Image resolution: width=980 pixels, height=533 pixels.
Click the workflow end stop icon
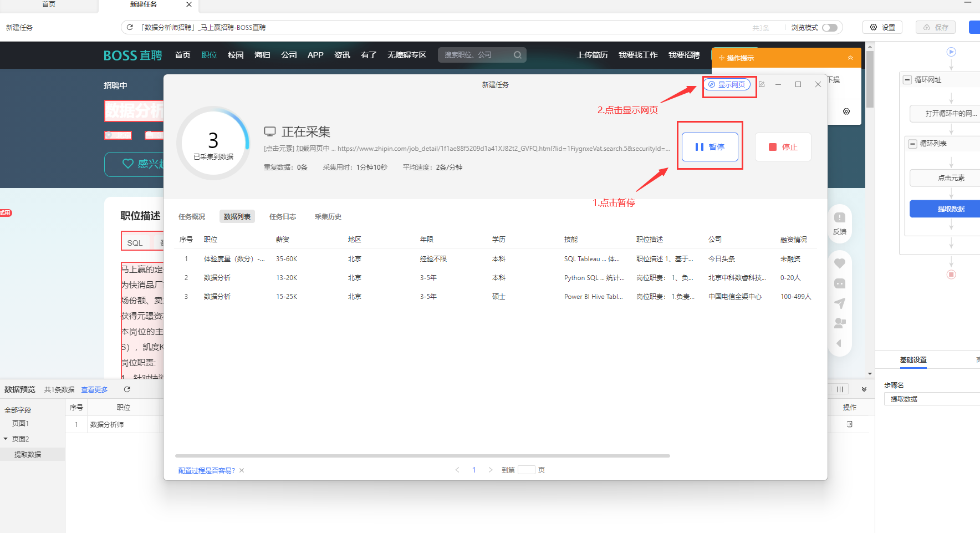pyautogui.click(x=951, y=275)
